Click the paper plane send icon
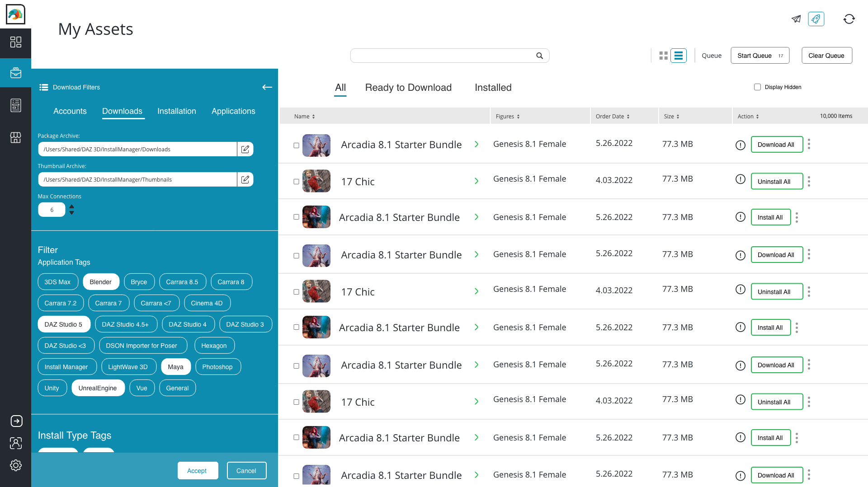Image resolution: width=868 pixels, height=487 pixels. [796, 19]
